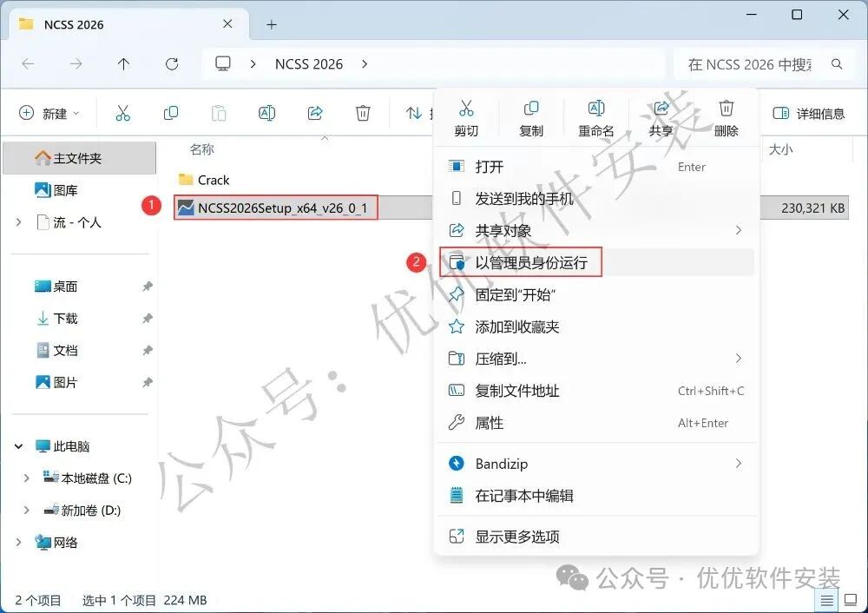Viewport: 868px width, 613px height.
Task: Click the Copy icon in context menu
Action: pyautogui.click(x=531, y=108)
